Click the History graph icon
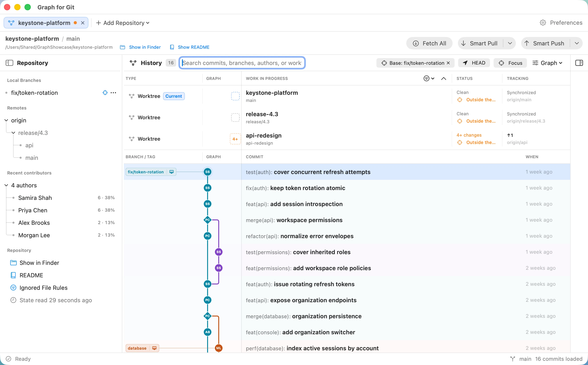Viewport: 588px width, 365px height. click(x=133, y=63)
